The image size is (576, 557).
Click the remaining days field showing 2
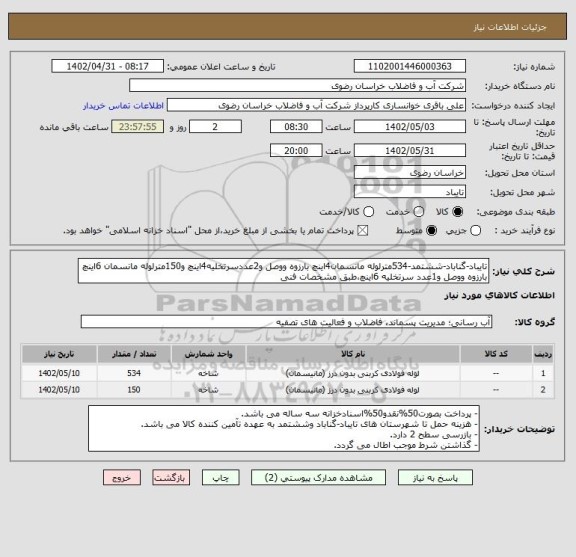click(x=215, y=127)
